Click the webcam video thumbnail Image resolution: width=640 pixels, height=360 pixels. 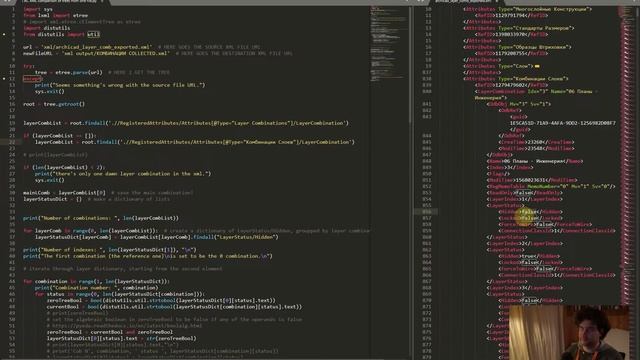[x=569, y=332]
